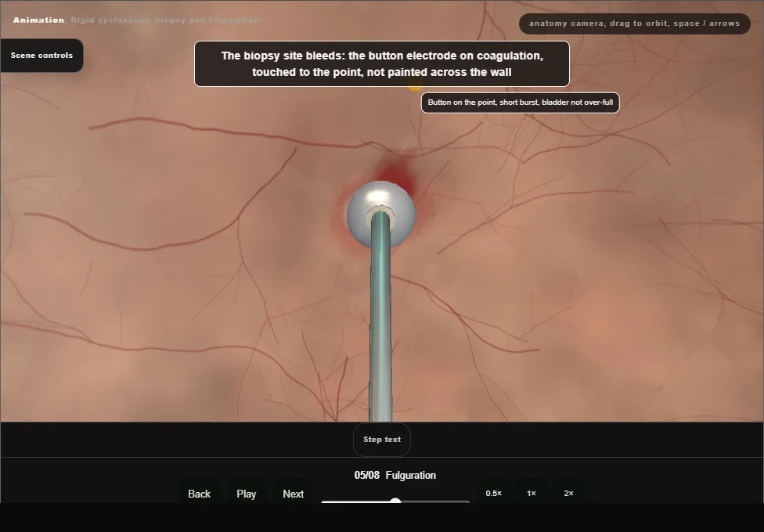
Task: Open the Scene controls panel
Action: point(42,56)
